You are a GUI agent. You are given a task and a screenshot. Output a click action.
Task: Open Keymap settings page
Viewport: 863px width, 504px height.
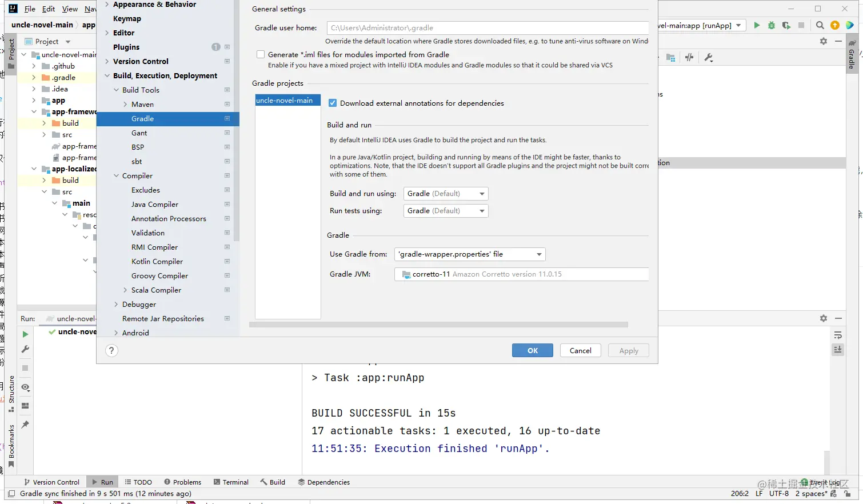click(127, 19)
